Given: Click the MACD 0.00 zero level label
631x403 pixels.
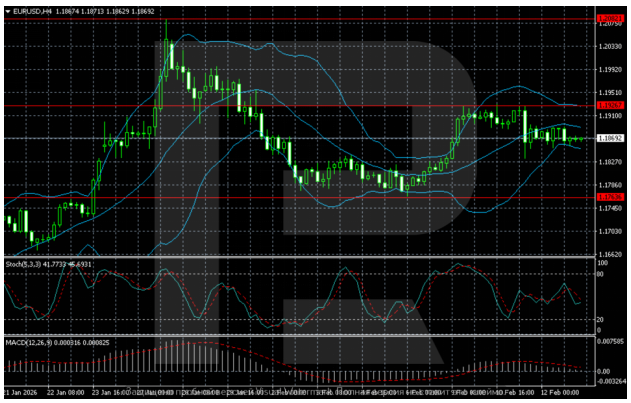Looking at the screenshot, I should coord(604,370).
